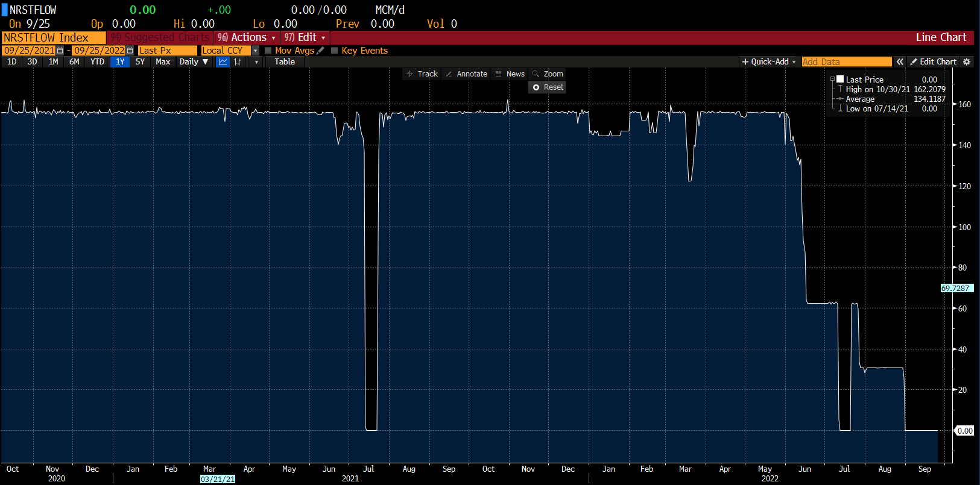980x485 pixels.
Task: Open the start date calendar picker
Action: pyautogui.click(x=60, y=51)
